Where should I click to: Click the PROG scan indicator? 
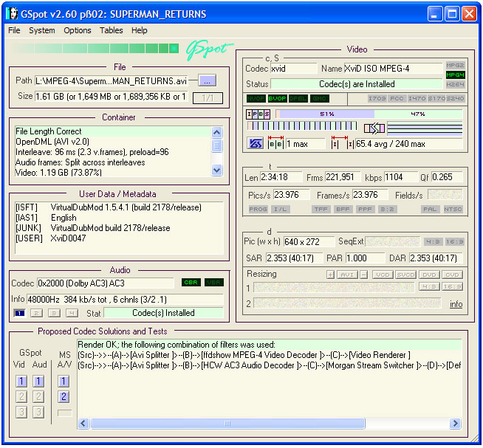pyautogui.click(x=258, y=210)
